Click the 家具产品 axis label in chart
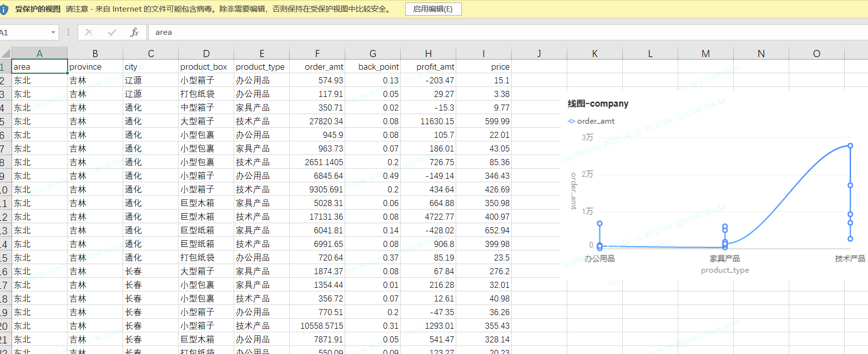 [x=725, y=259]
